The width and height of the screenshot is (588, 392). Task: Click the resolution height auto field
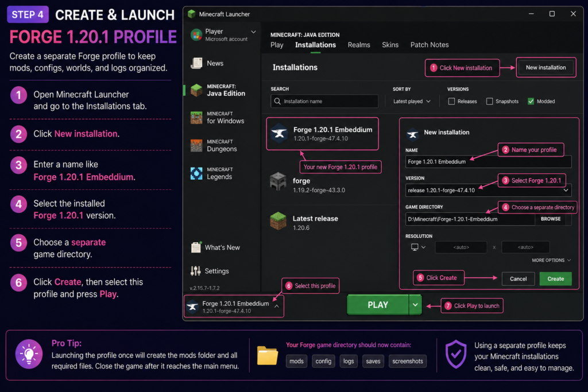525,247
